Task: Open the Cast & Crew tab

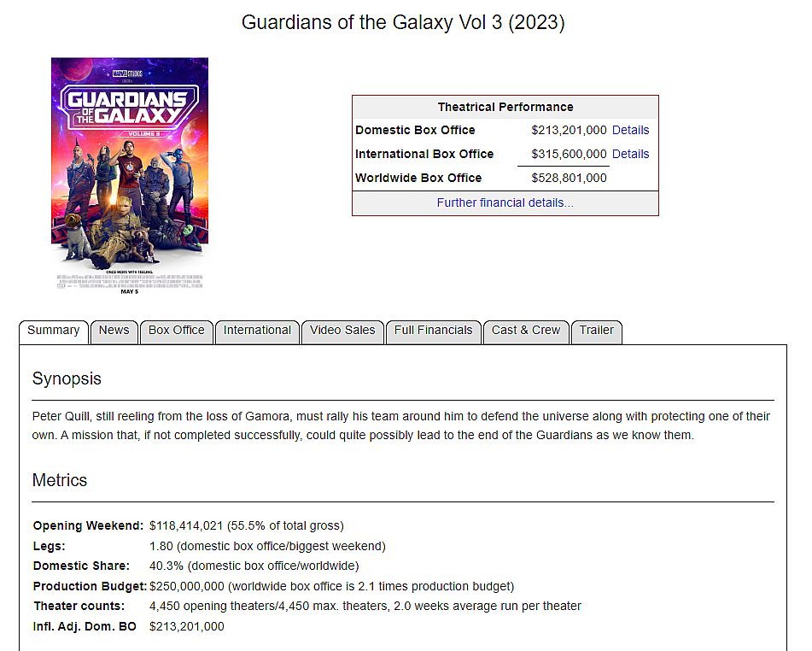Action: click(x=526, y=331)
